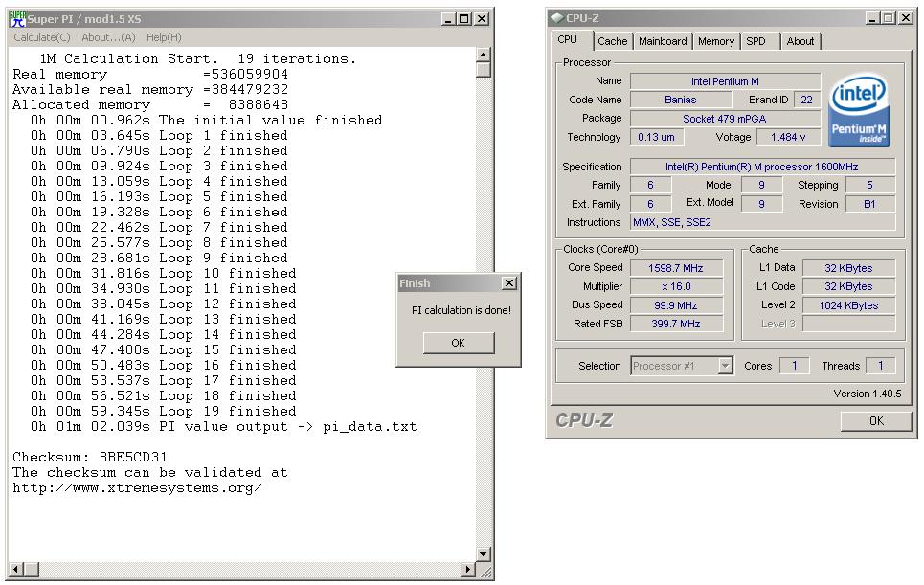Click the Loop 10 finished line
This screenshot has width=924, height=585.
click(x=164, y=274)
